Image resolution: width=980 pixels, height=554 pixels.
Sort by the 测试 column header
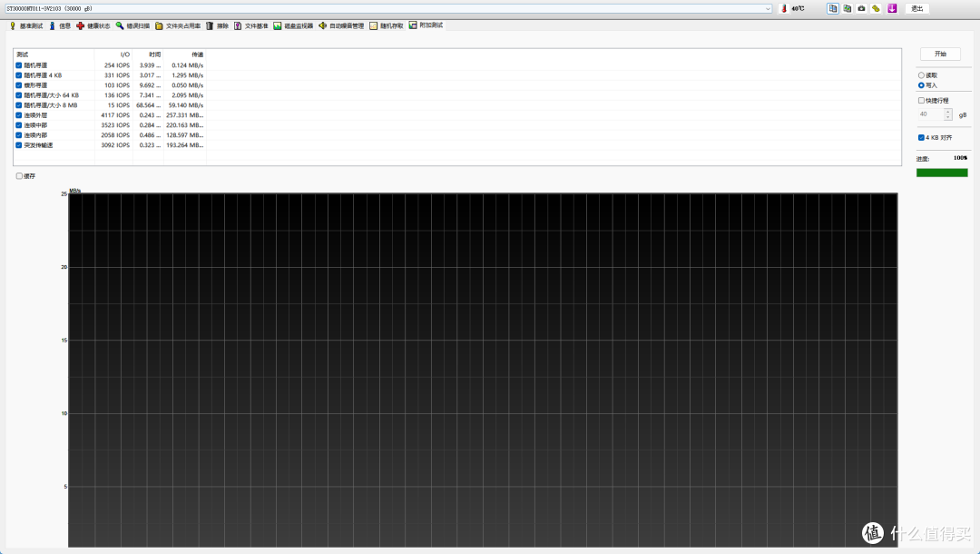click(x=54, y=54)
